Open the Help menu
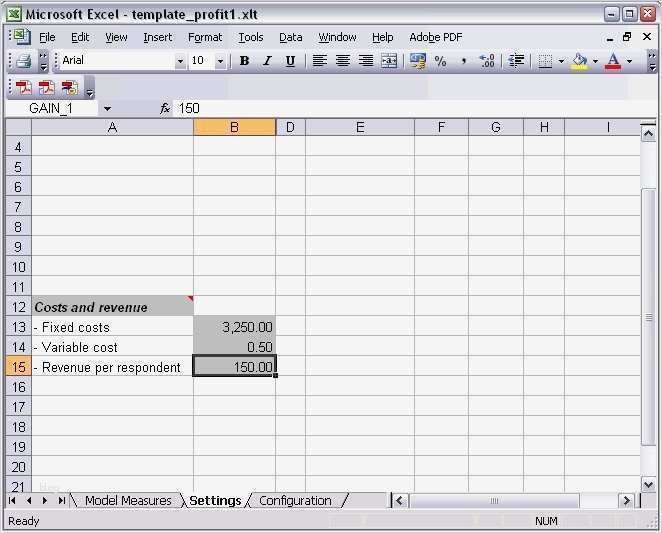Image resolution: width=662 pixels, height=533 pixels. tap(383, 38)
